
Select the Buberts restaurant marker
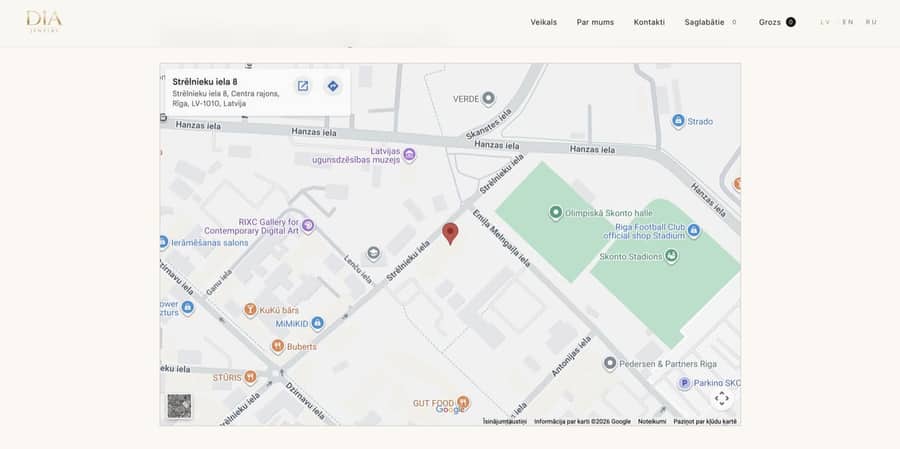tap(278, 346)
